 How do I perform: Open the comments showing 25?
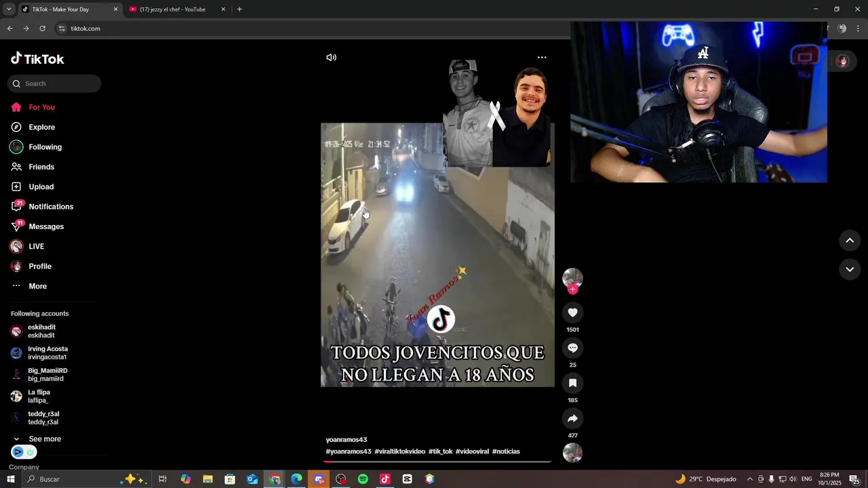pyautogui.click(x=572, y=348)
